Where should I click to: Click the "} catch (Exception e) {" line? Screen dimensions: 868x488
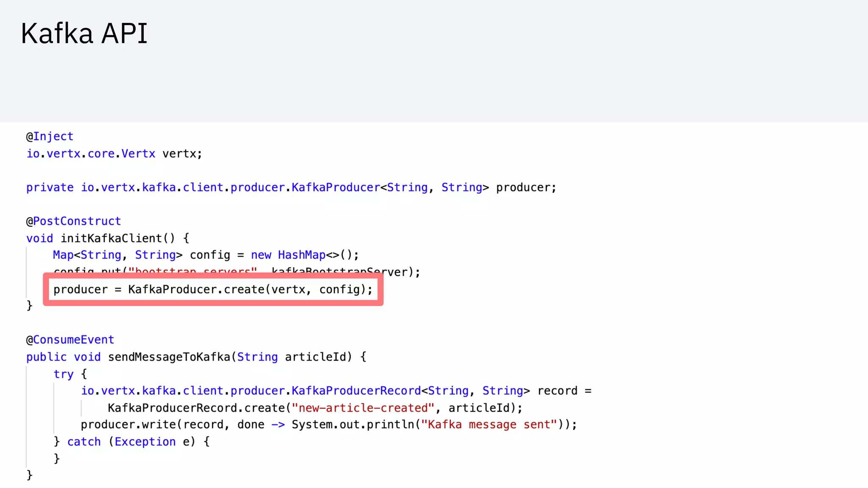point(131,441)
